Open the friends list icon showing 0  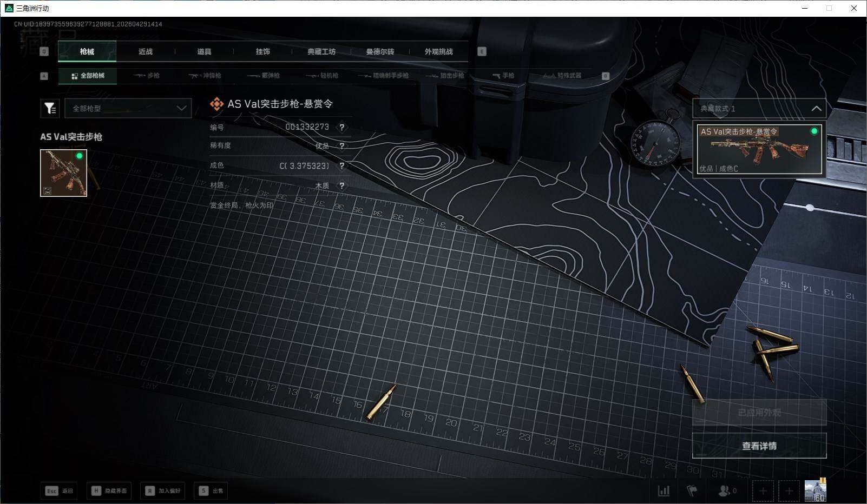click(x=725, y=490)
